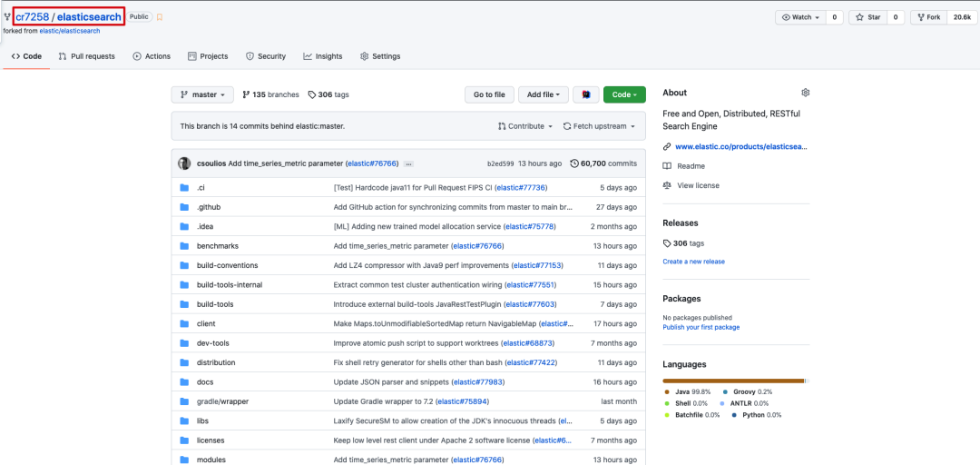The height and width of the screenshot is (465, 980).
Task: Expand the Fetch upstream menu
Action: tap(595, 126)
